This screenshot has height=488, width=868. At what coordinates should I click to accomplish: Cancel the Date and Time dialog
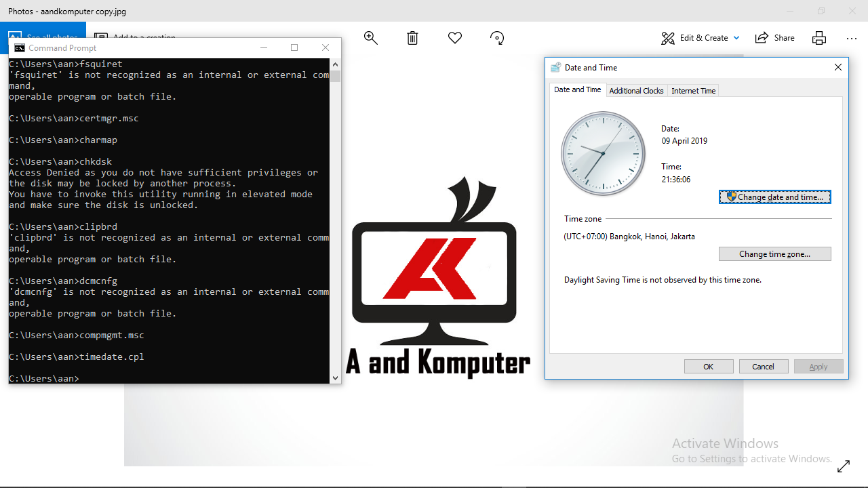[x=763, y=367]
